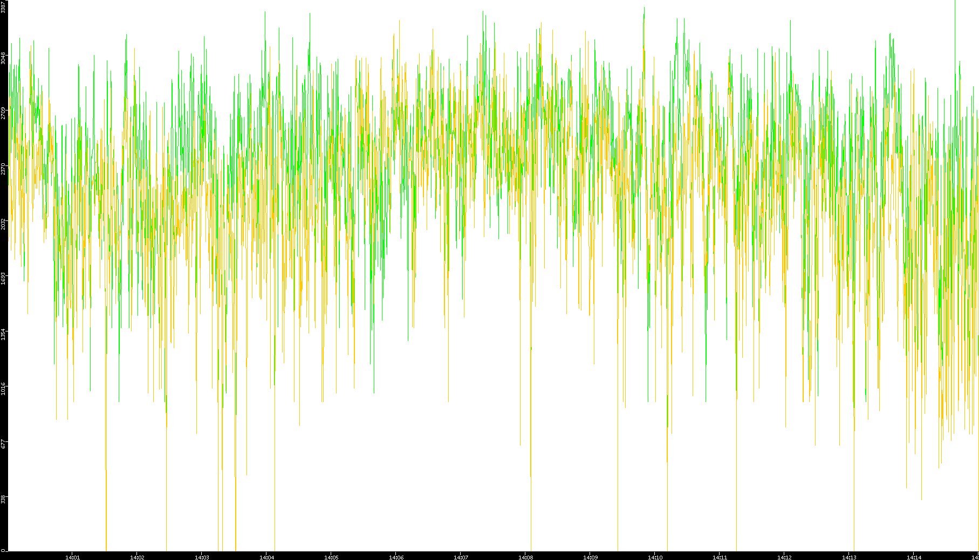The image size is (979, 560).
Task: Click the 677 value axis label
Action: (x=3, y=444)
